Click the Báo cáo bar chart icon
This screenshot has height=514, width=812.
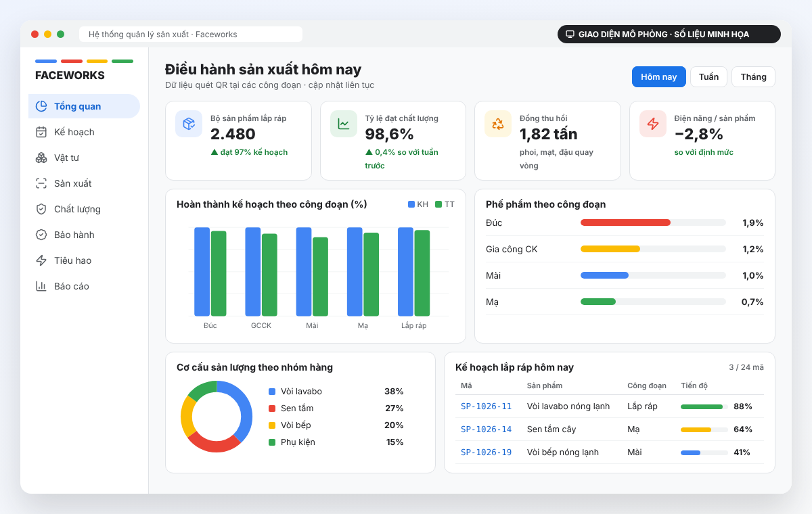click(41, 286)
